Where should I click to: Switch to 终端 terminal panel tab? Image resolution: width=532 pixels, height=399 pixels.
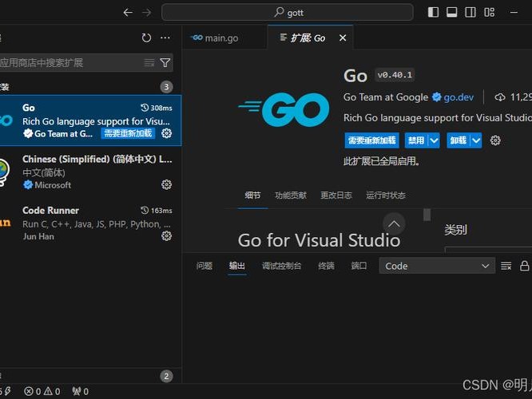[326, 266]
